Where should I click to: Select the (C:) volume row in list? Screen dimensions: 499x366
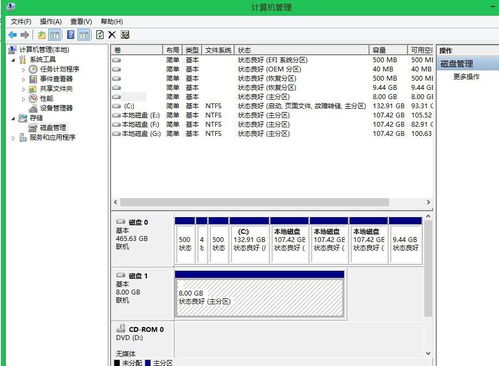tap(272, 106)
